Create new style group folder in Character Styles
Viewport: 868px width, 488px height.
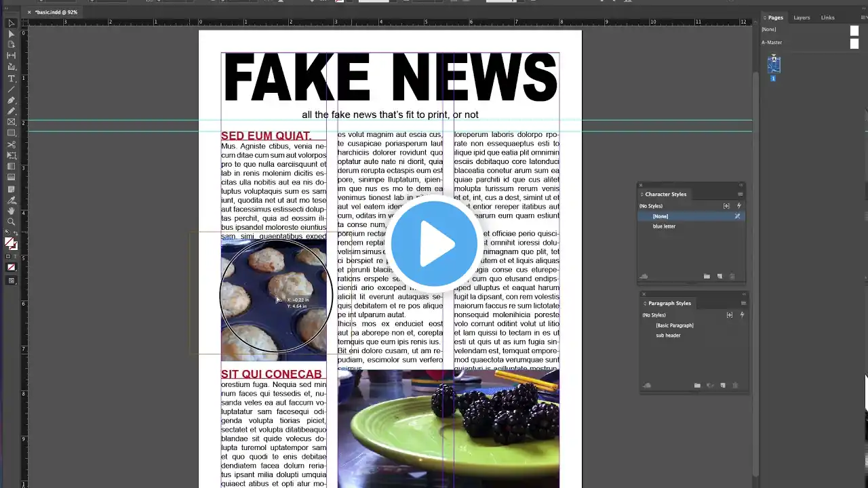tap(707, 277)
